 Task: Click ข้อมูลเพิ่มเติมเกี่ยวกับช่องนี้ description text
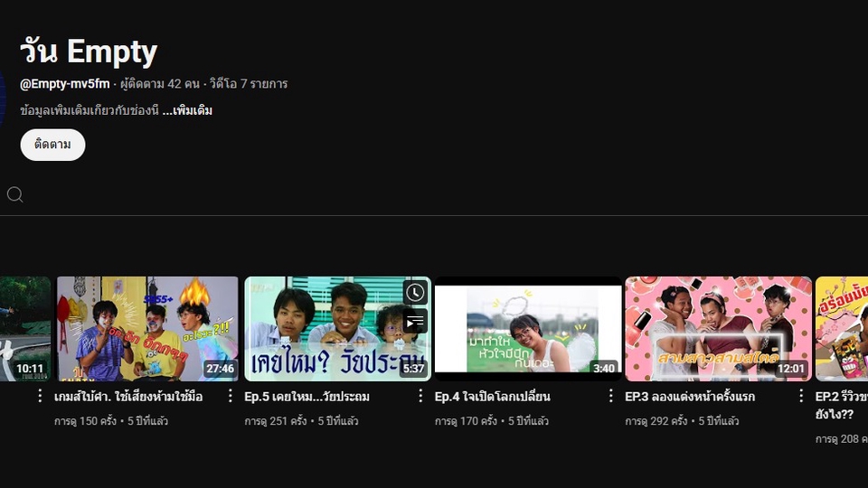pyautogui.click(x=90, y=110)
